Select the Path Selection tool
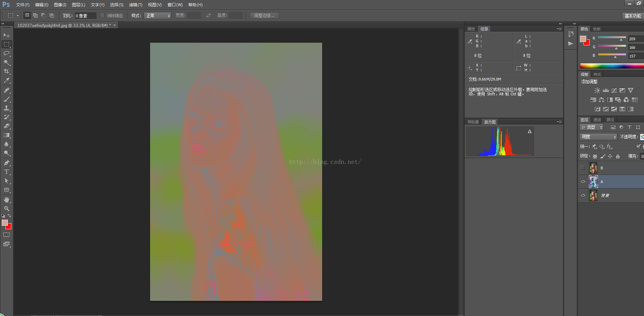The height and width of the screenshot is (316, 644). click(x=7, y=181)
